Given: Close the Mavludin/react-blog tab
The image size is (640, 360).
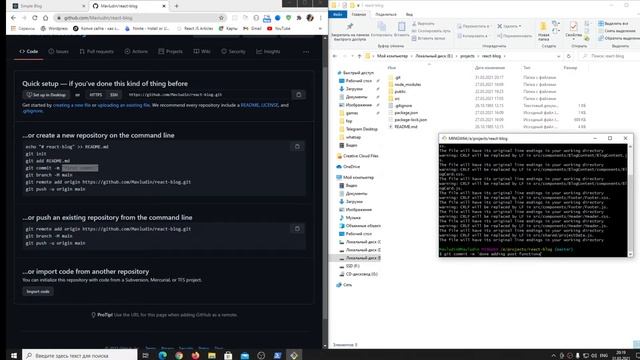Looking at the screenshot, I should point(164,6).
